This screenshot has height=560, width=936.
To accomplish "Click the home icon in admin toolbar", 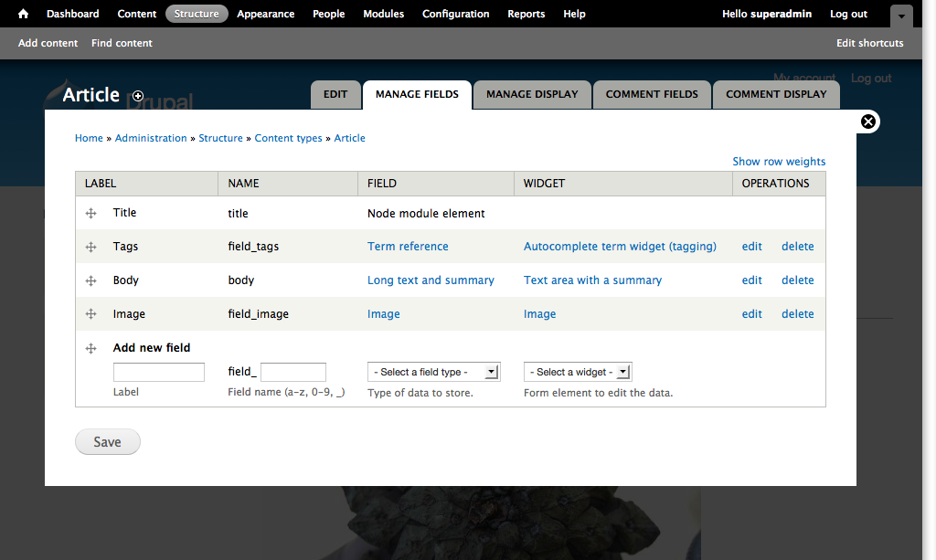I will pos(24,14).
